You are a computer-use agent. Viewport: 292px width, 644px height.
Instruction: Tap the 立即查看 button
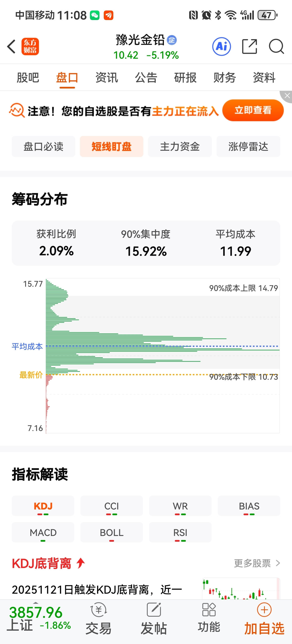pyautogui.click(x=253, y=110)
